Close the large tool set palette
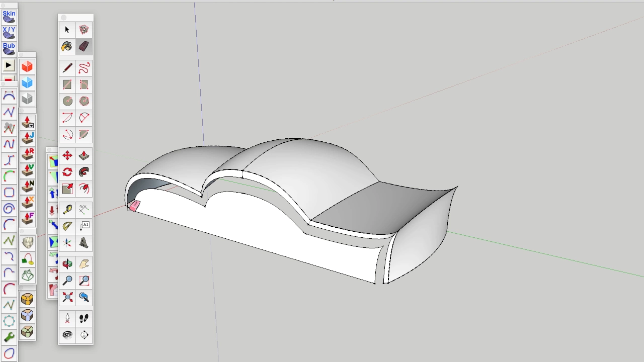Viewport: 644px width, 362px height. (x=64, y=18)
